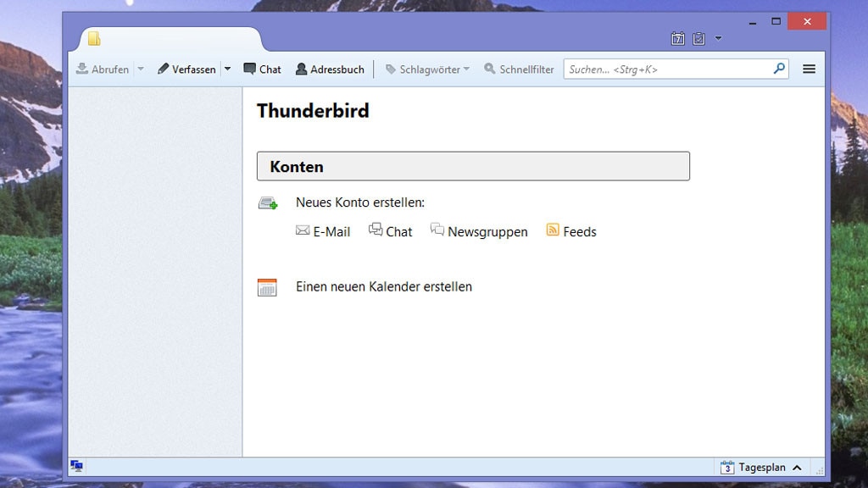Click the speech bubbles icon for Chat account
The image size is (868, 488).
(376, 229)
